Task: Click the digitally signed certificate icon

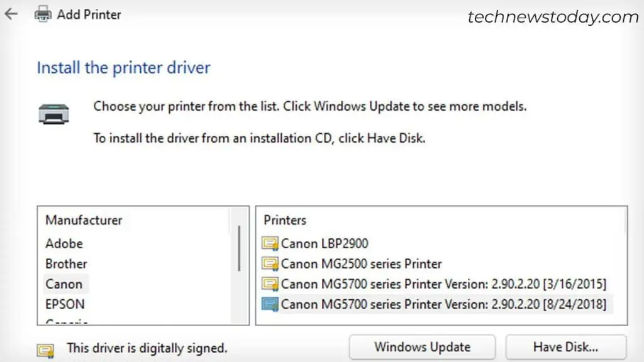Action: click(46, 349)
